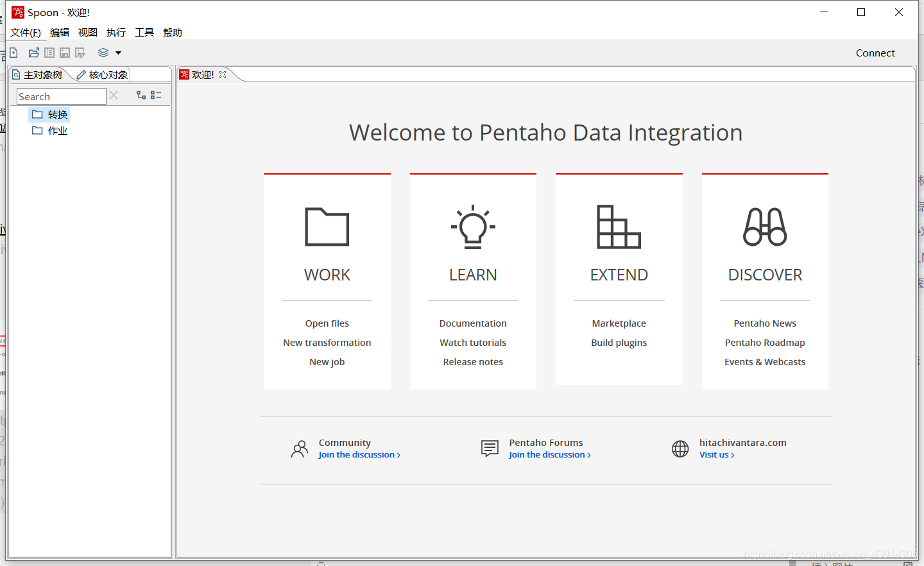Click the DISCOVER binoculars icon
Image resolution: width=924 pixels, height=566 pixels.
765,227
